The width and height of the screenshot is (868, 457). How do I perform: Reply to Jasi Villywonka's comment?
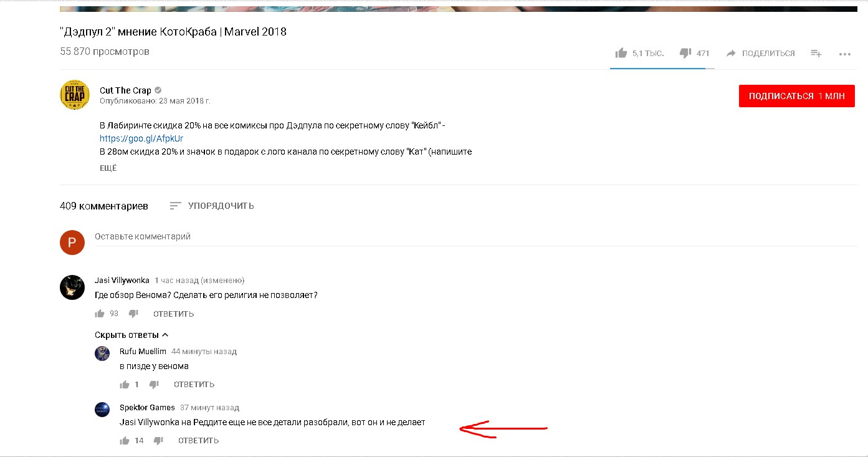pyautogui.click(x=173, y=314)
